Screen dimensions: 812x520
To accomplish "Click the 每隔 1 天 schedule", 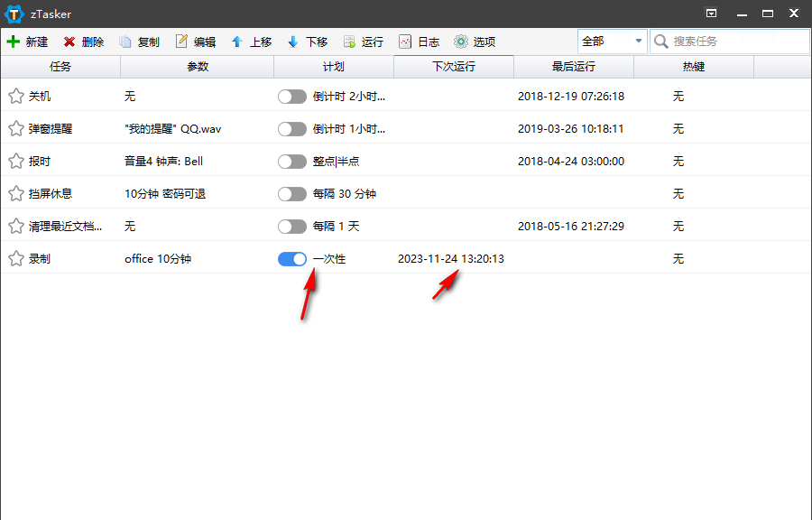I will pos(337,227).
